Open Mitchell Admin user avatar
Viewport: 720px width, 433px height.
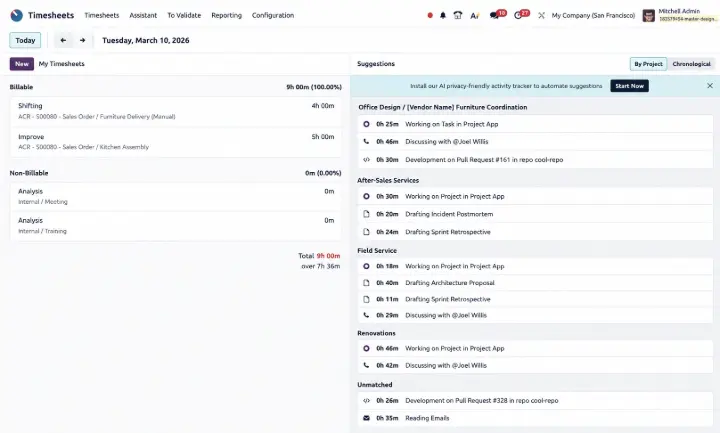pyautogui.click(x=648, y=16)
